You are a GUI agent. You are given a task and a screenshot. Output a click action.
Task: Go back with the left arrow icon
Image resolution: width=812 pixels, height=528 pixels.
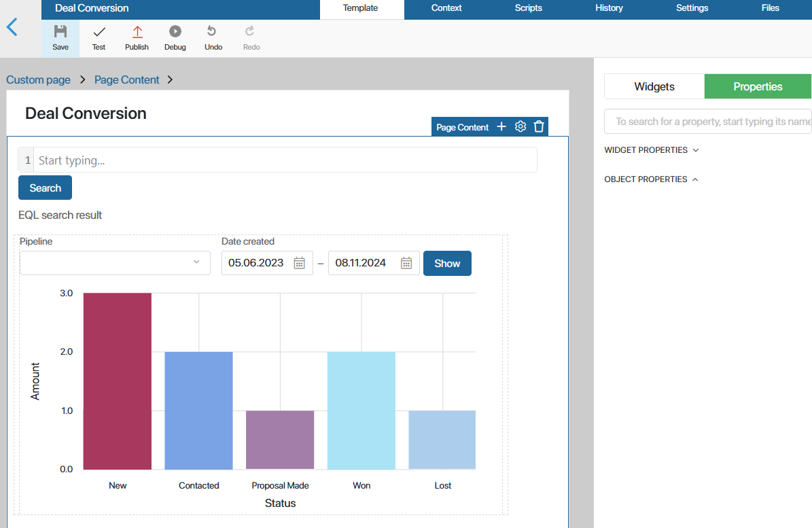pos(12,27)
